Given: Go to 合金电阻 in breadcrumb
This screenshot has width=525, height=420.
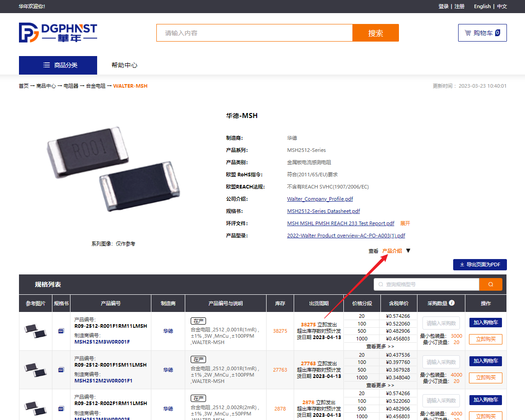Looking at the screenshot, I should [x=96, y=86].
